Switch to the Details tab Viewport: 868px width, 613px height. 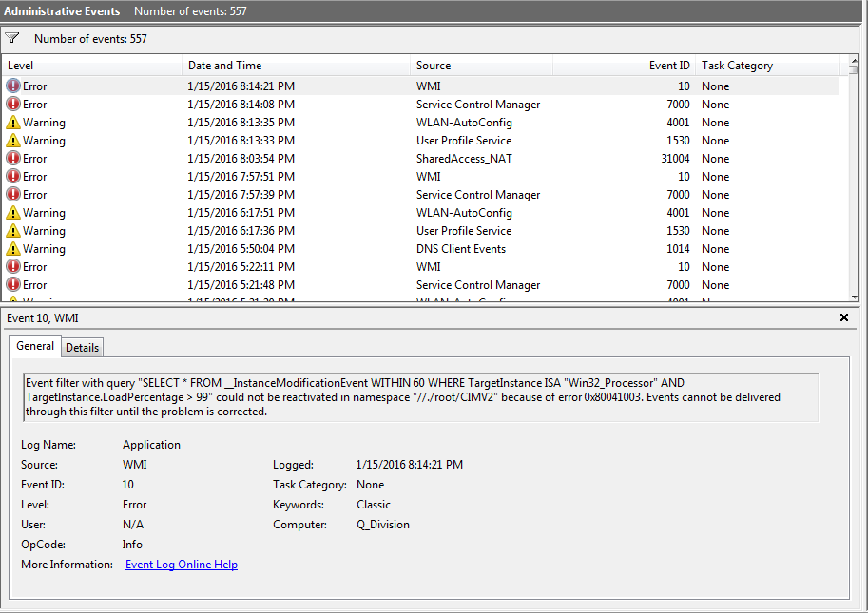(x=82, y=348)
